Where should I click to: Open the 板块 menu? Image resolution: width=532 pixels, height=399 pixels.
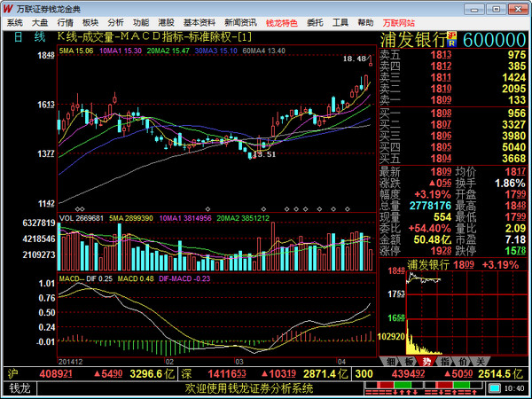90,23
